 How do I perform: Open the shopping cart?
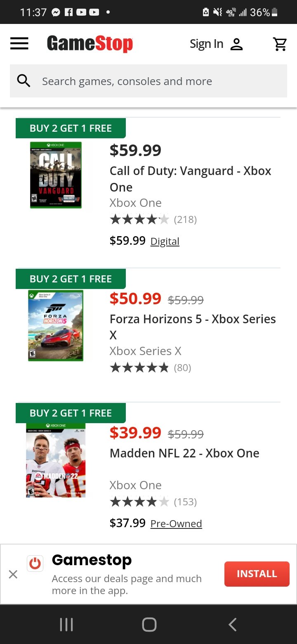click(x=280, y=44)
